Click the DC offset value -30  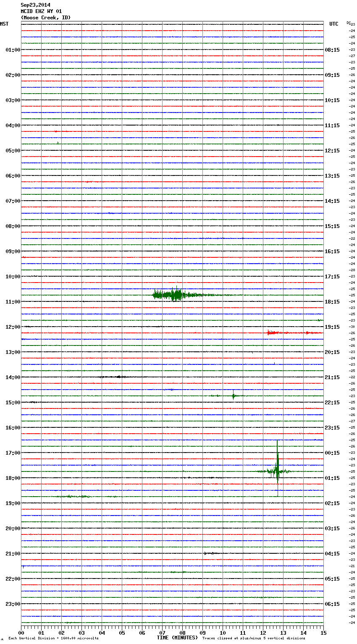352,327
